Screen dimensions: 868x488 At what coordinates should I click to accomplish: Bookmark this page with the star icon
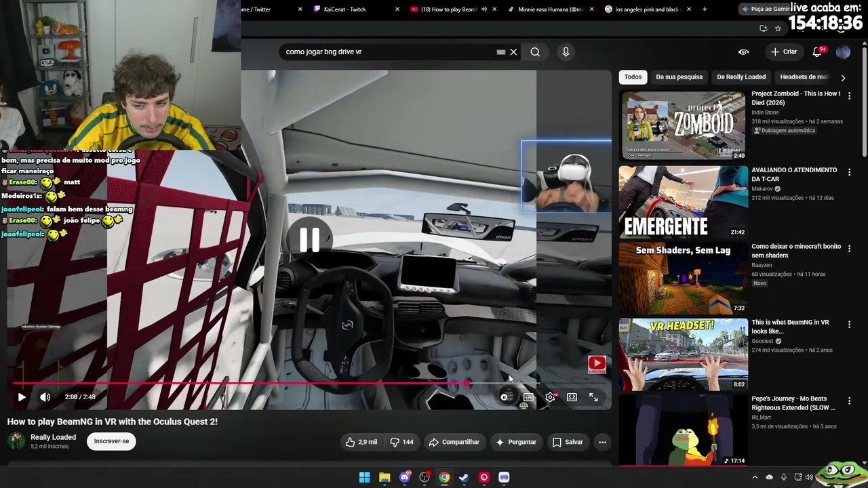778,28
